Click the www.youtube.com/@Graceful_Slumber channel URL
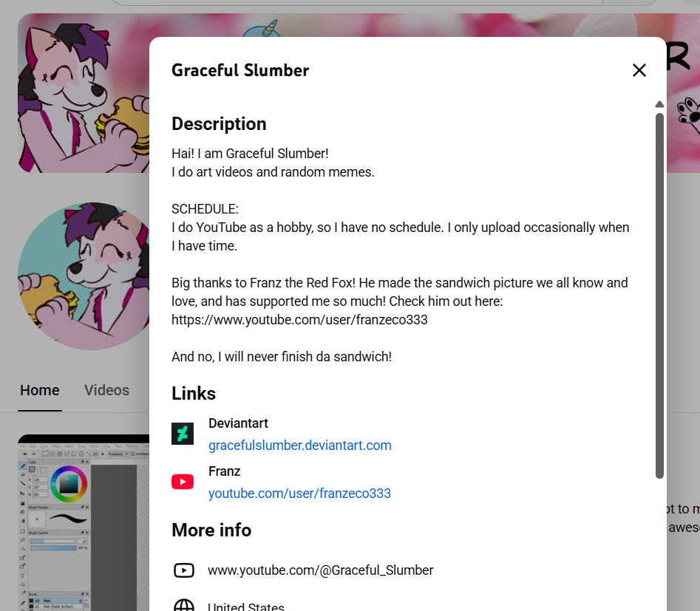Image resolution: width=700 pixels, height=611 pixels. [x=320, y=570]
